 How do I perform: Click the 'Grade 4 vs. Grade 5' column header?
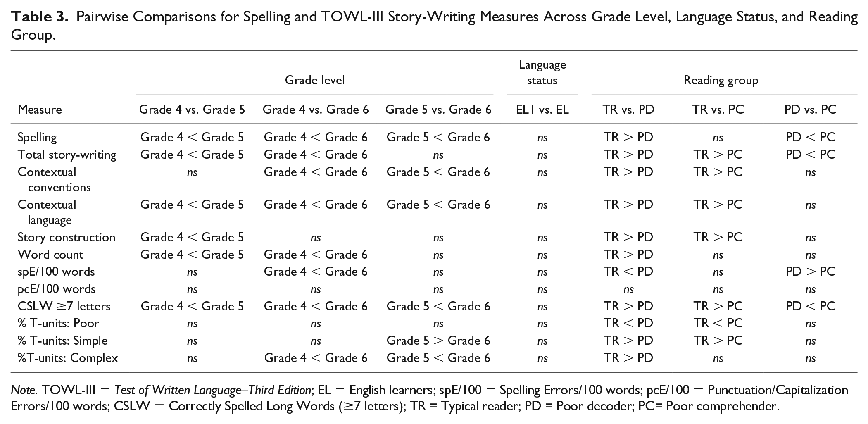(192, 110)
